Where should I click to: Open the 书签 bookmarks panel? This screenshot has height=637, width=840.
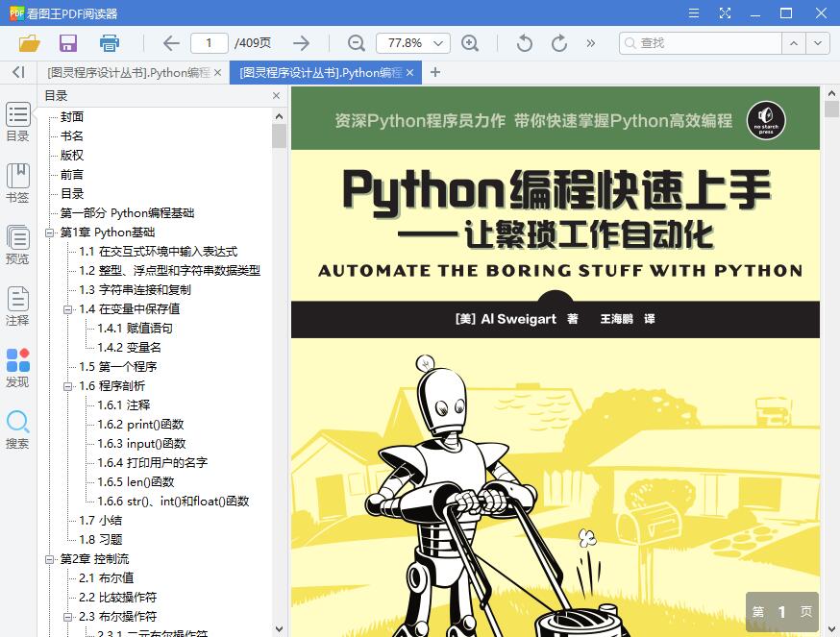pos(17,184)
